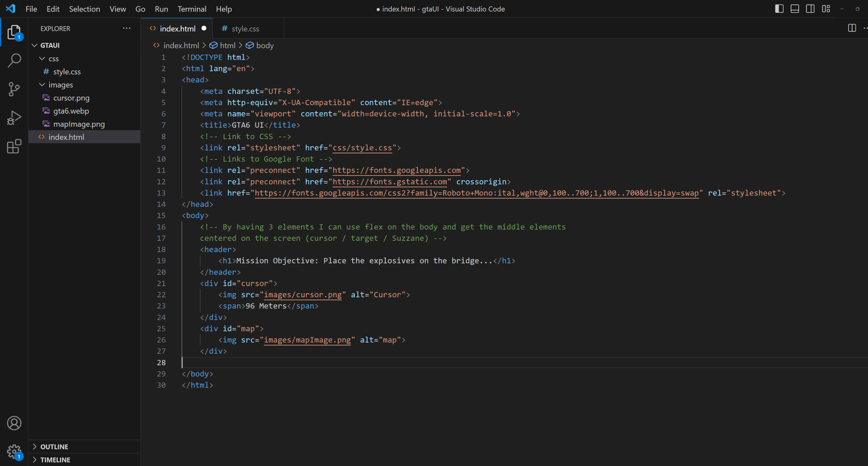The image size is (868, 466).
Task: Open the Edit menu
Action: click(x=53, y=9)
